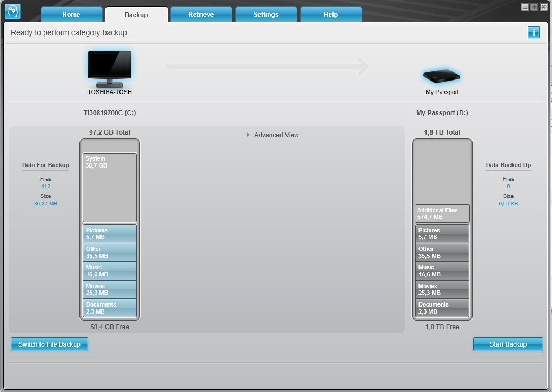The width and height of the screenshot is (552, 392).
Task: Select the Backup tab
Action: 136,15
